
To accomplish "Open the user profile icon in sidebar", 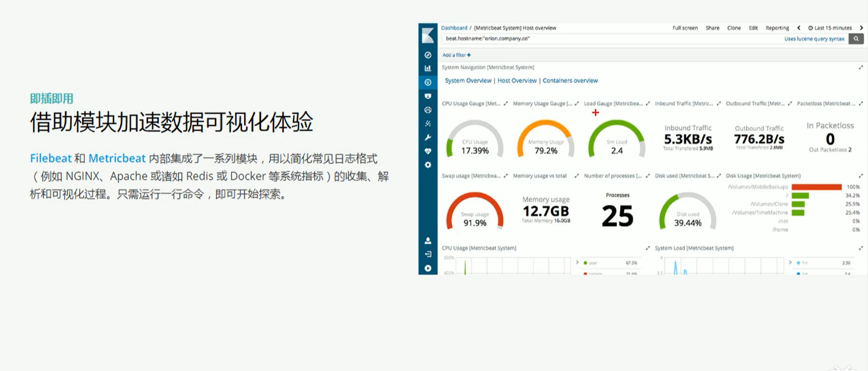I will pos(428,241).
